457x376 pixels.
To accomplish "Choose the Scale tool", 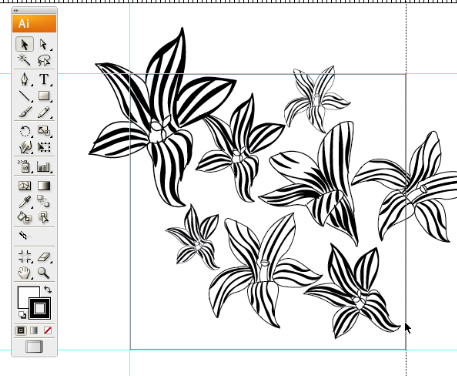I will tap(44, 131).
